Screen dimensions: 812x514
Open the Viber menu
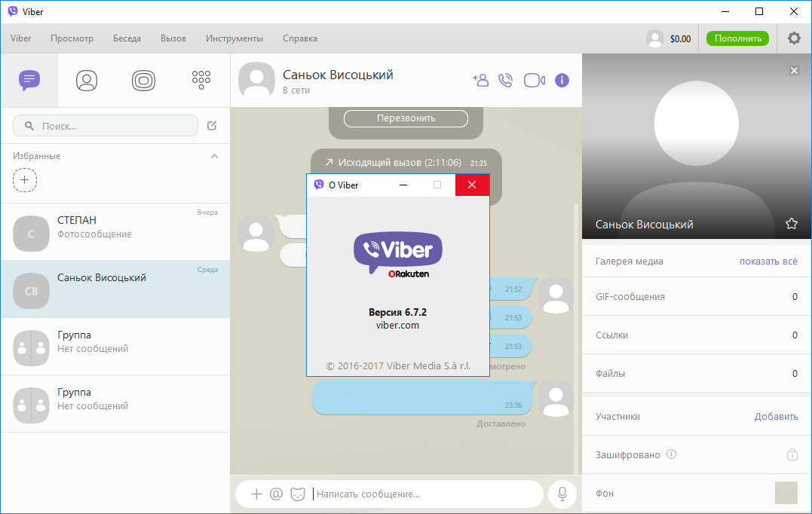click(x=20, y=38)
